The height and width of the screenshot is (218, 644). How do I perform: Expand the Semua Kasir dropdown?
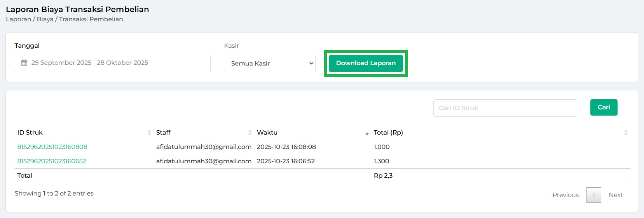click(269, 63)
